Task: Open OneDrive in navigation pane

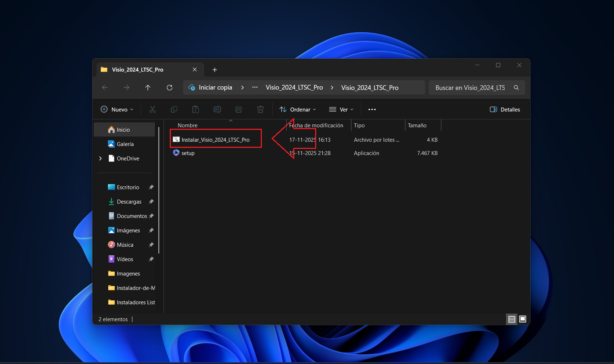Action: pyautogui.click(x=124, y=158)
